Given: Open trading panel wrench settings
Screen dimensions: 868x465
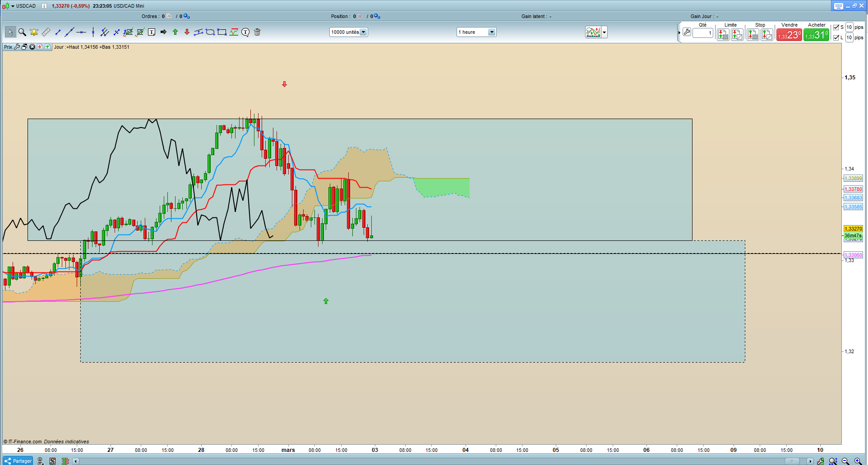Looking at the screenshot, I should (687, 32).
